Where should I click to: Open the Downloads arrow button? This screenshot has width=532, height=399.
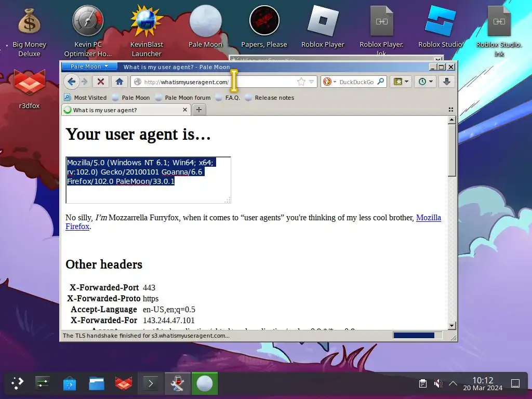coord(446,82)
